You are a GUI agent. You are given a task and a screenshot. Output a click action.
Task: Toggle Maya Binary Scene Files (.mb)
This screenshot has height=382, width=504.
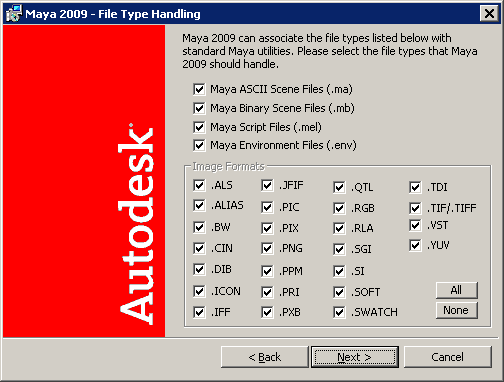(x=199, y=108)
